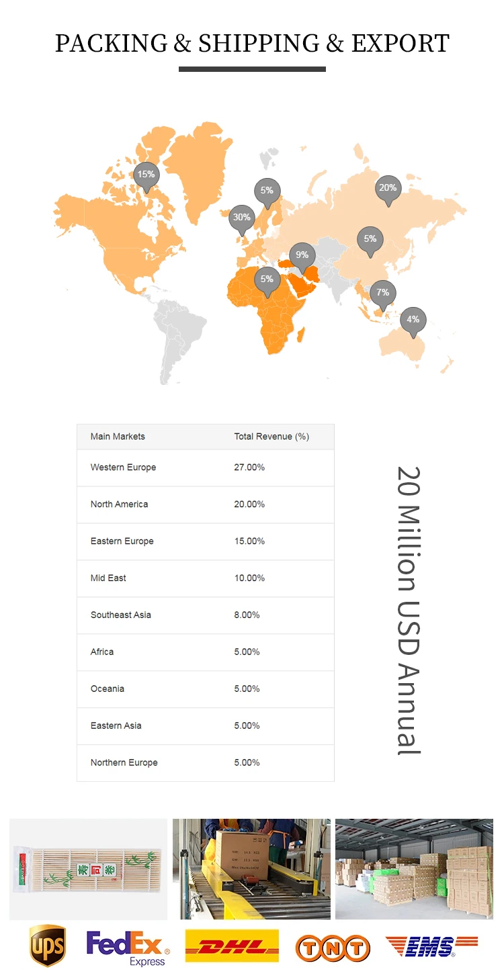Image resolution: width=504 pixels, height=980 pixels.
Task: Click the Packing & Shipping & Export heading
Action: (x=252, y=44)
